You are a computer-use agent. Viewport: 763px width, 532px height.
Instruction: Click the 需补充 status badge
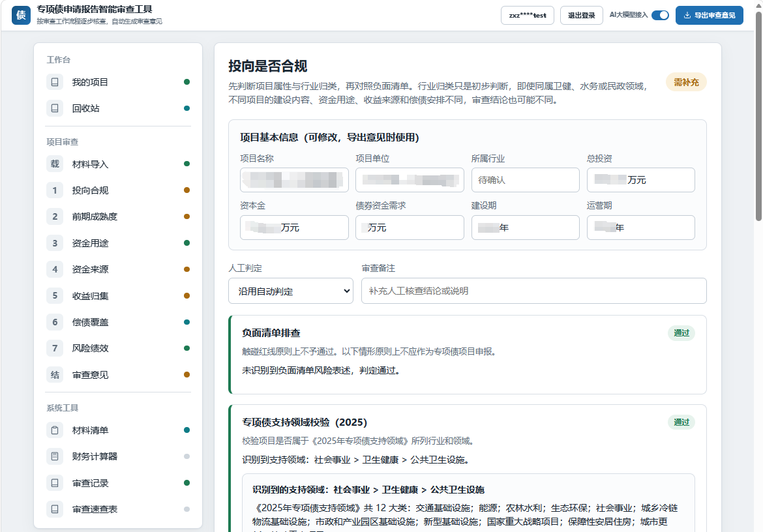686,82
